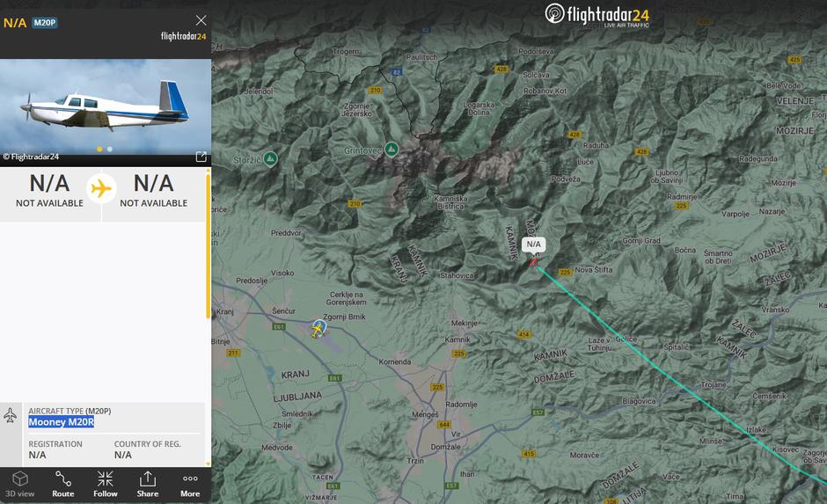Image resolution: width=827 pixels, height=504 pixels.
Task: Click the Mooney aircraft photo thumbnail
Action: click(106, 106)
